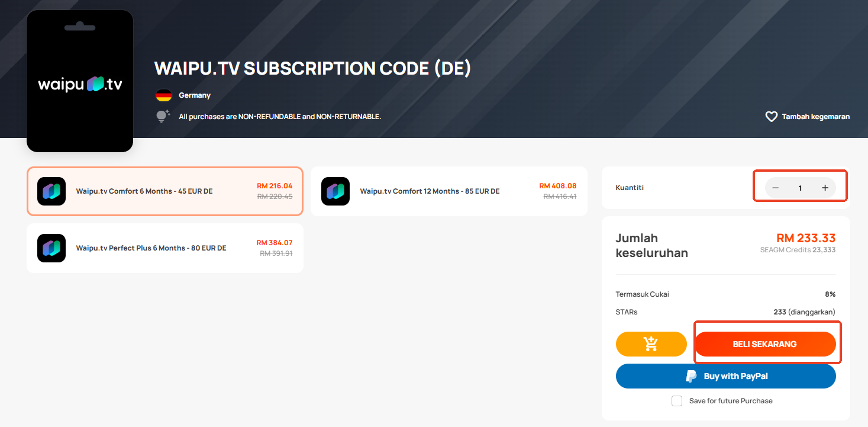Click the RM 233.33 total price

(806, 238)
